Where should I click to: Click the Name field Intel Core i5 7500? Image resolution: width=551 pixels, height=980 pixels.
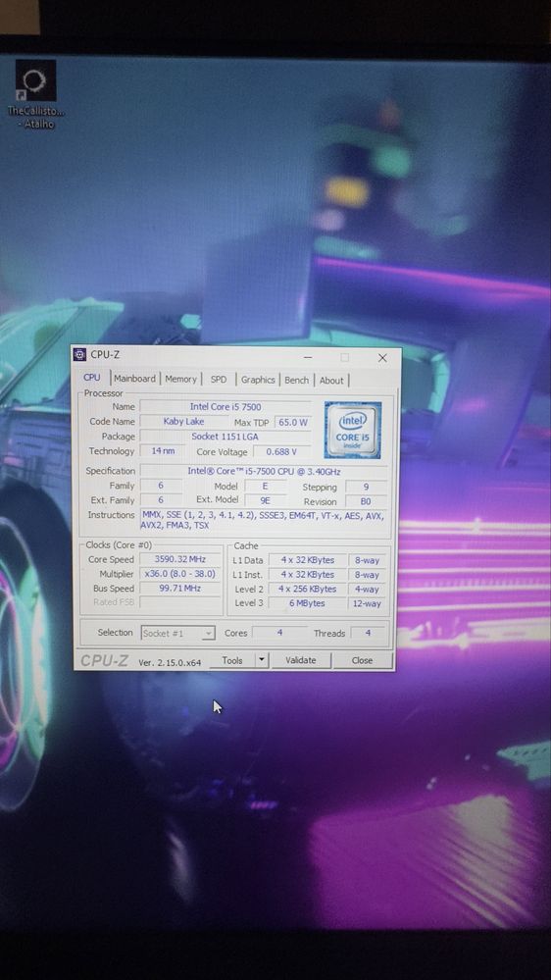225,407
